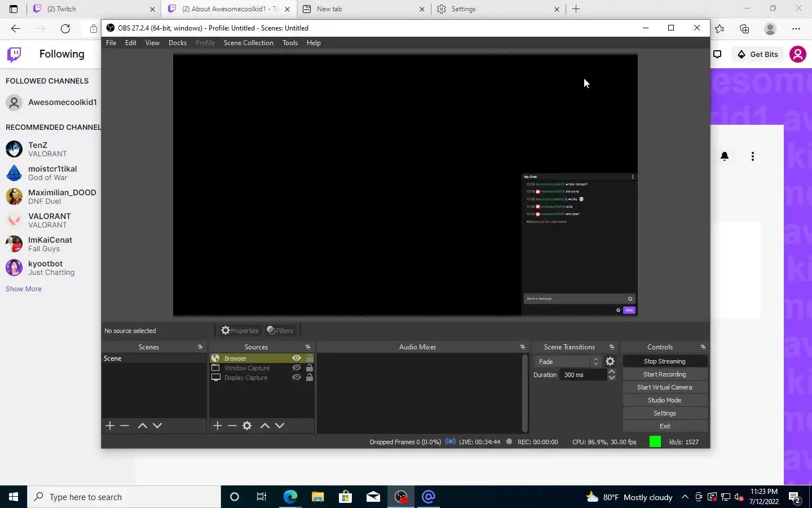The width and height of the screenshot is (812, 508).
Task: Open OBS Settings from Controls
Action: pyautogui.click(x=665, y=413)
